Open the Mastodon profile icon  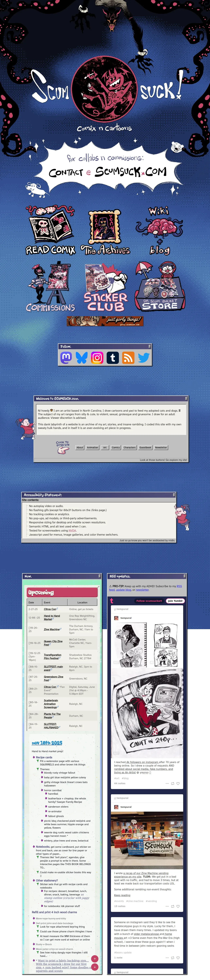[x=66, y=358]
